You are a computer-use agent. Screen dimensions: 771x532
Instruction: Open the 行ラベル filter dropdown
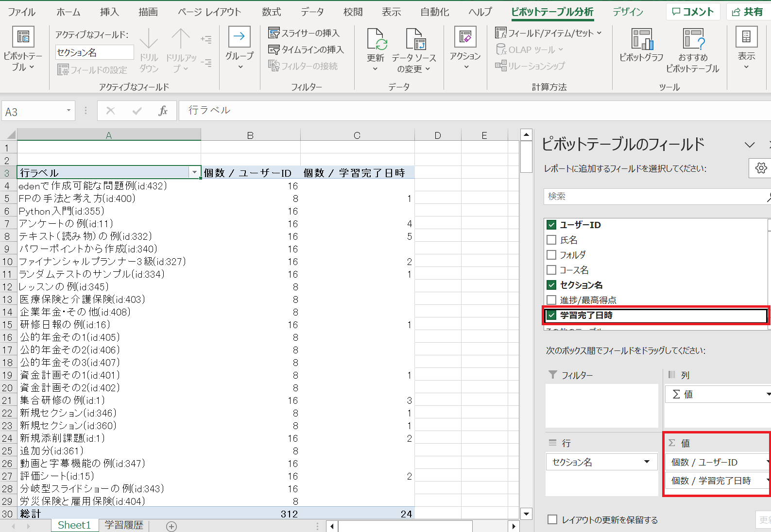tap(195, 172)
